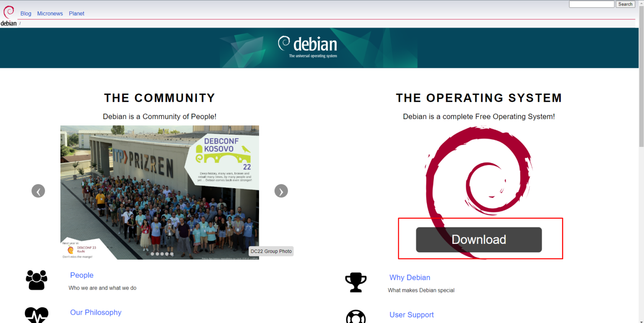Screen dimensions: 644x323
Task: Click 'What makes Debian special' text
Action: point(421,290)
